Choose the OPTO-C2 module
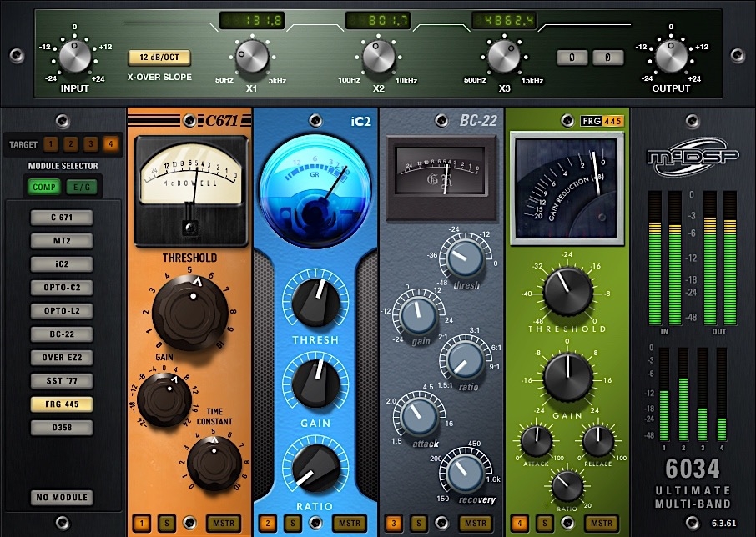Screen dimensions: 756x537 [x=62, y=288]
